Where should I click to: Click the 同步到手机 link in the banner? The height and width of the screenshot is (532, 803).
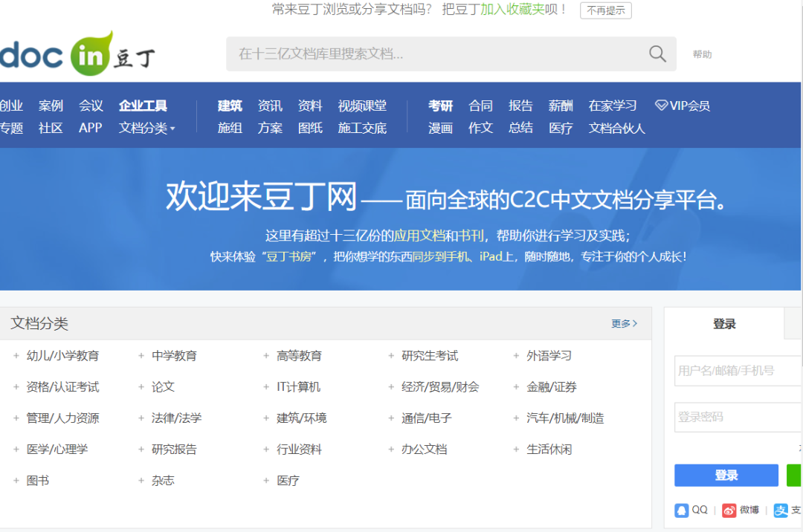(440, 256)
